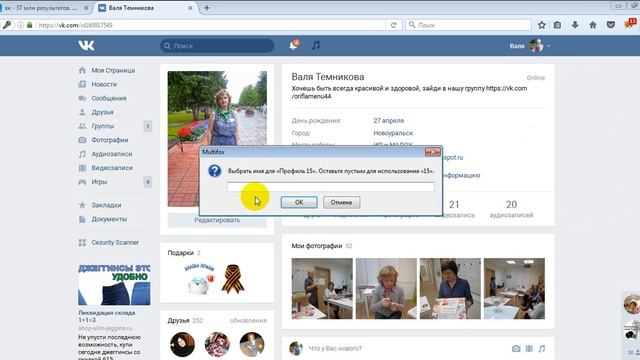Image resolution: width=640 pixels, height=360 pixels.
Task: Click the Firefox bookmarks library icon
Action: [x=557, y=25]
